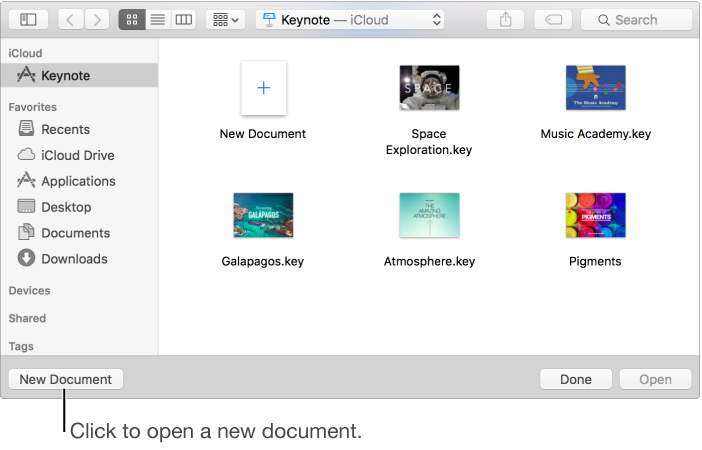Viewport: 702px width, 450px height.
Task: Click the Recents stack icon
Action: pyautogui.click(x=26, y=129)
